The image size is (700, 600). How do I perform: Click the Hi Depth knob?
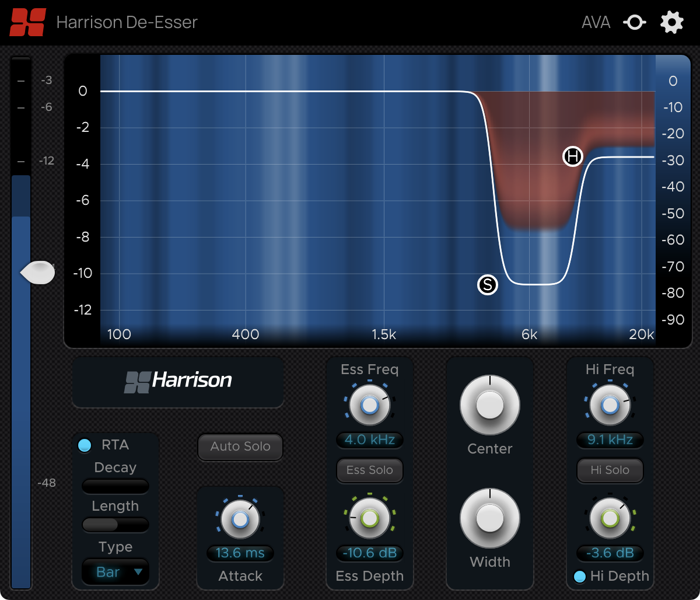pyautogui.click(x=610, y=518)
